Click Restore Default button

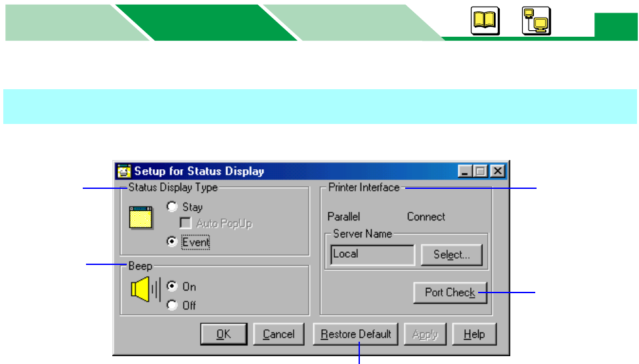click(355, 334)
